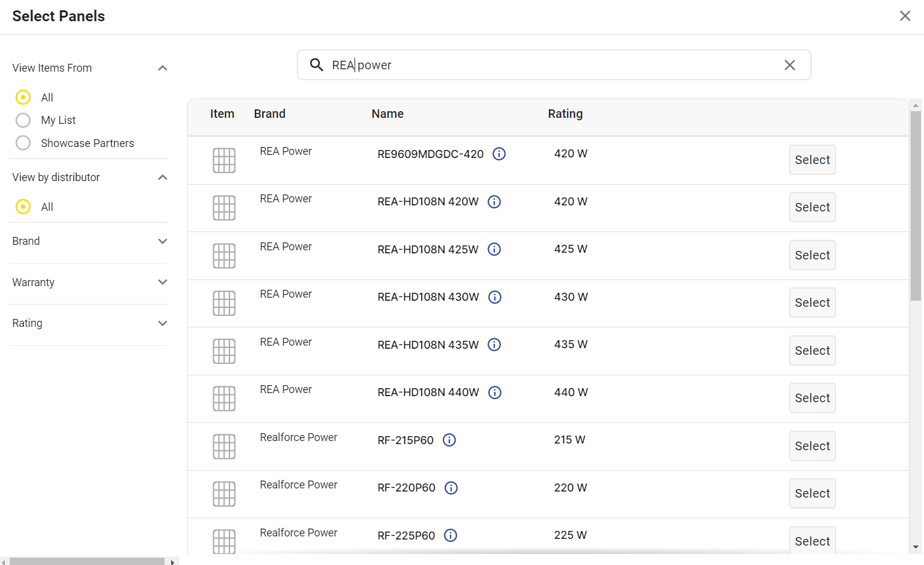Select the REA-HD108N 420W panel
The image size is (924, 565).
click(812, 207)
